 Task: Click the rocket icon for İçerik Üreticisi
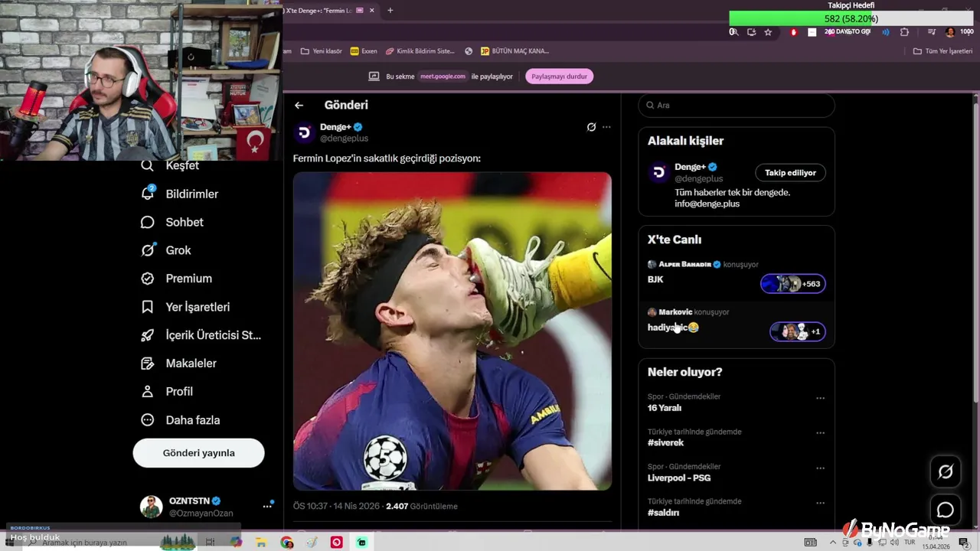pos(148,335)
